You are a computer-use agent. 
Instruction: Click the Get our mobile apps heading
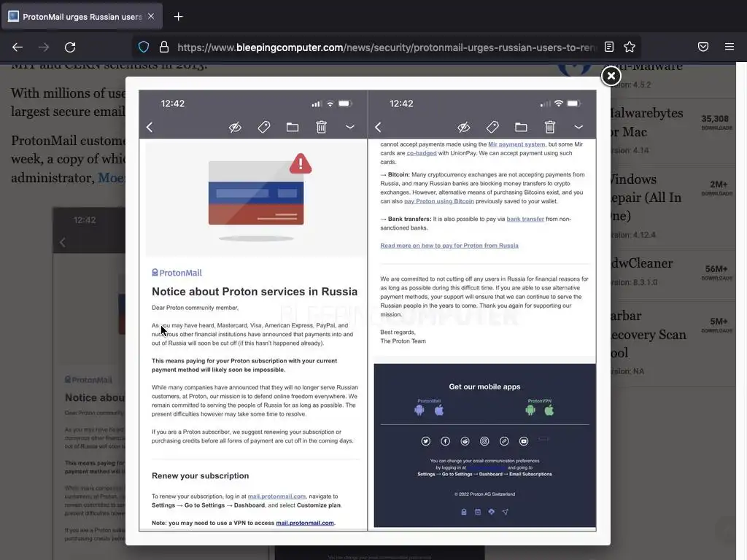click(x=484, y=386)
